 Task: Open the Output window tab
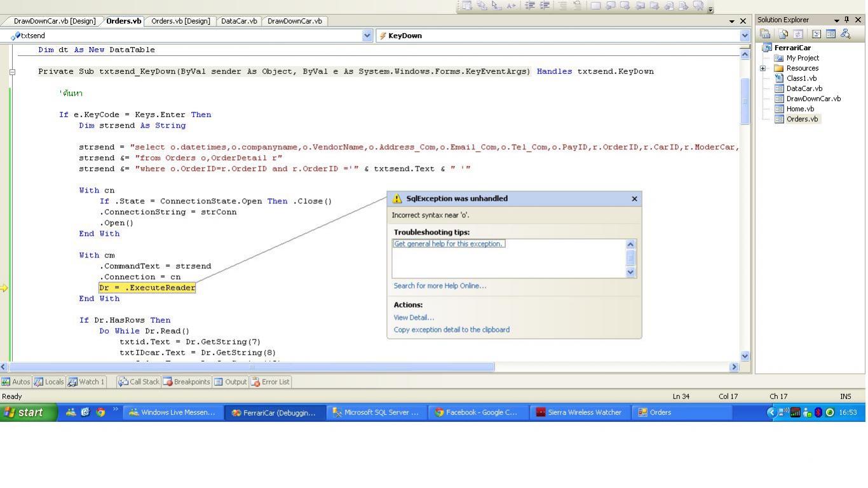click(x=230, y=382)
